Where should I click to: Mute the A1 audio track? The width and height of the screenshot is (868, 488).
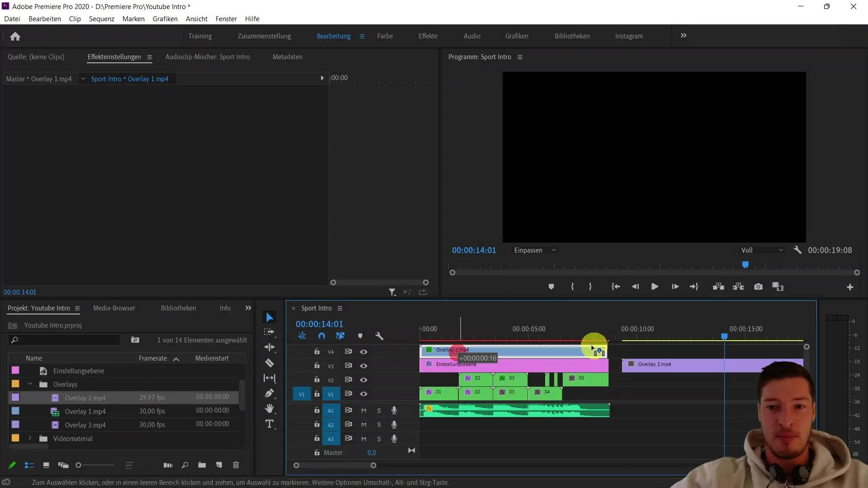[363, 411]
